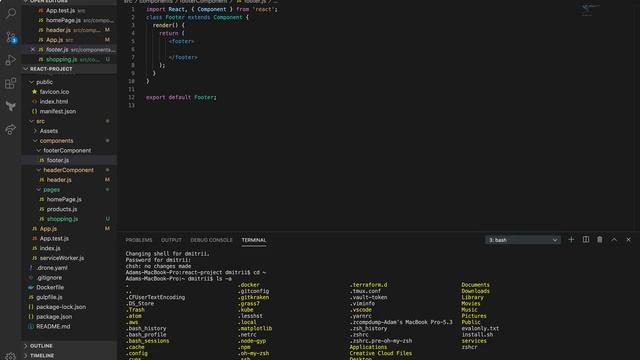Viewport: 640px width, 360px height.
Task: Open index.js file
Action: tap(69, 249)
